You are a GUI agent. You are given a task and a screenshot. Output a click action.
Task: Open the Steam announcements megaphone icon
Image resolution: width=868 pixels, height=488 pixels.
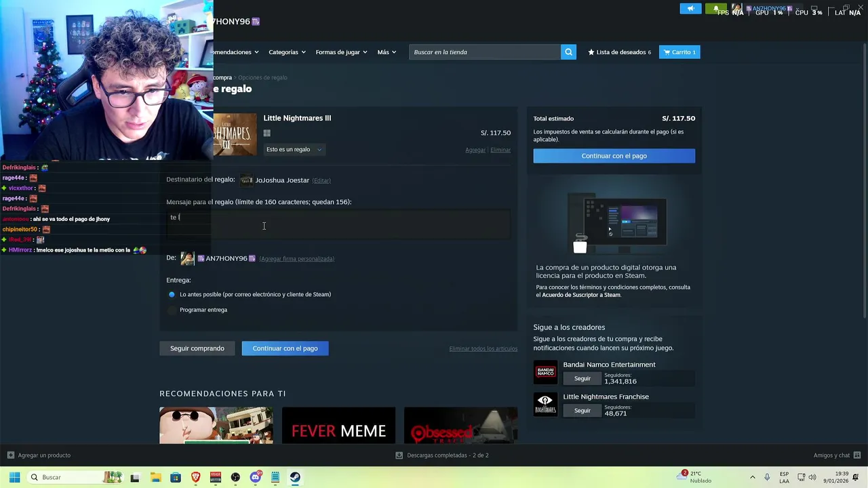tap(690, 9)
